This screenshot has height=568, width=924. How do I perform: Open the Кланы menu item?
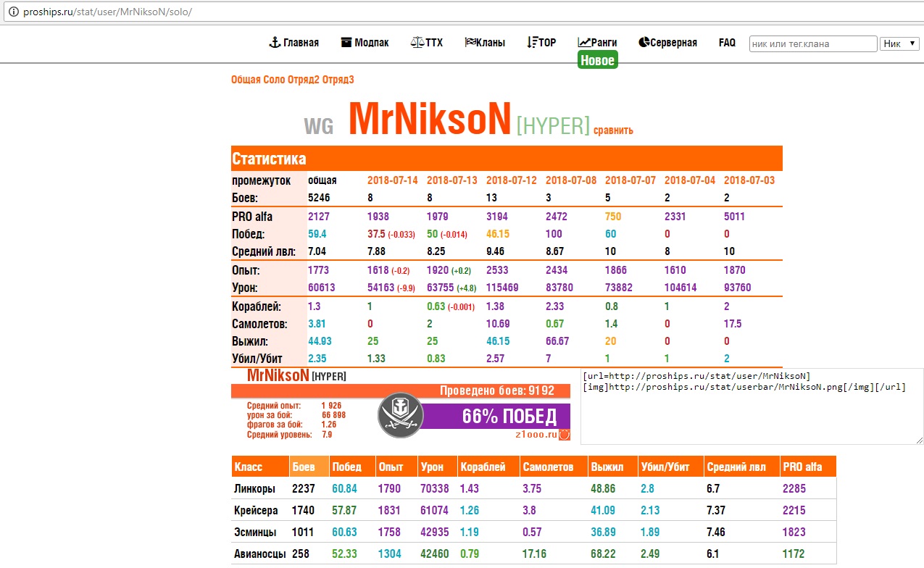pyautogui.click(x=491, y=43)
